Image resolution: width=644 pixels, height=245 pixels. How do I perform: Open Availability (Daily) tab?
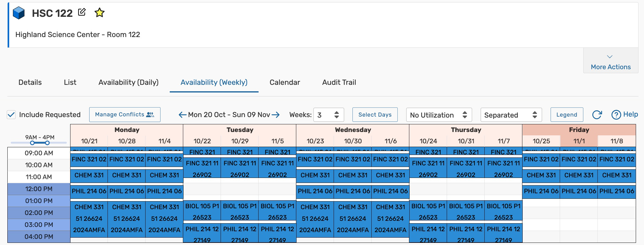(128, 82)
